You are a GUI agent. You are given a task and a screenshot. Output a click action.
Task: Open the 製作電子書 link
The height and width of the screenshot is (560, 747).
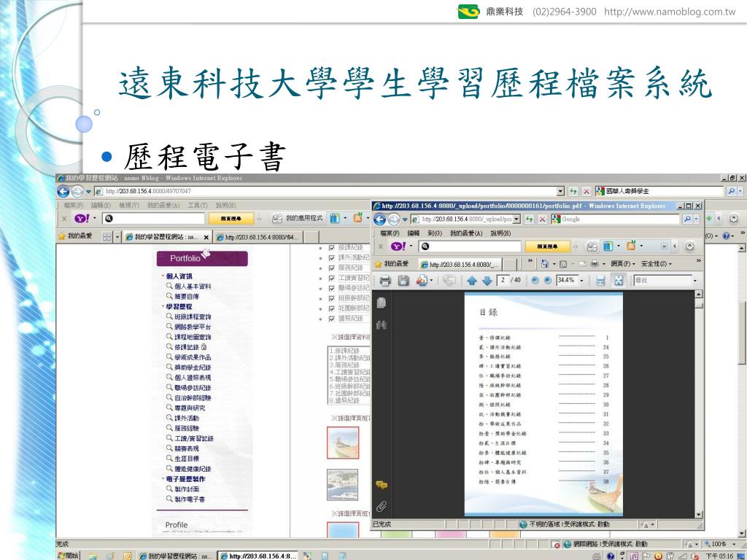pyautogui.click(x=190, y=499)
